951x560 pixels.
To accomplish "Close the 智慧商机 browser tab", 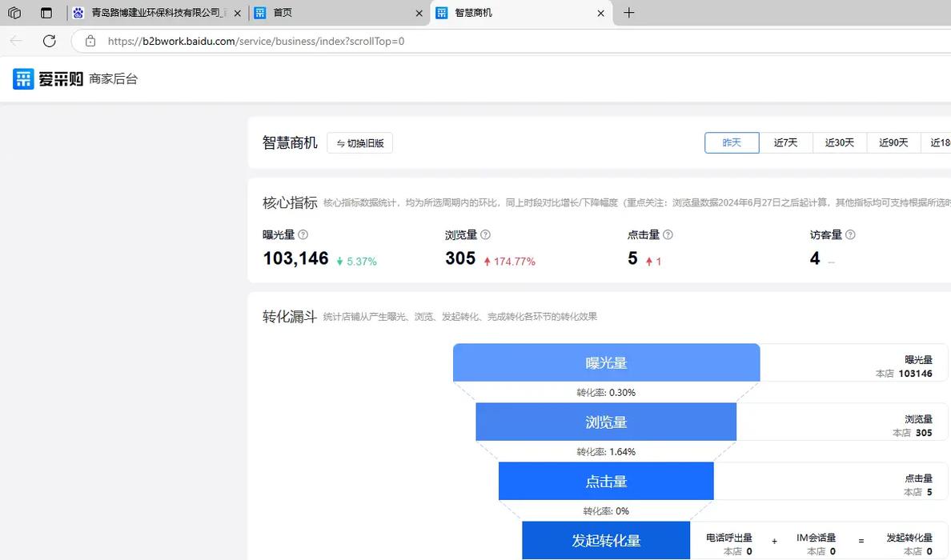I will point(600,13).
